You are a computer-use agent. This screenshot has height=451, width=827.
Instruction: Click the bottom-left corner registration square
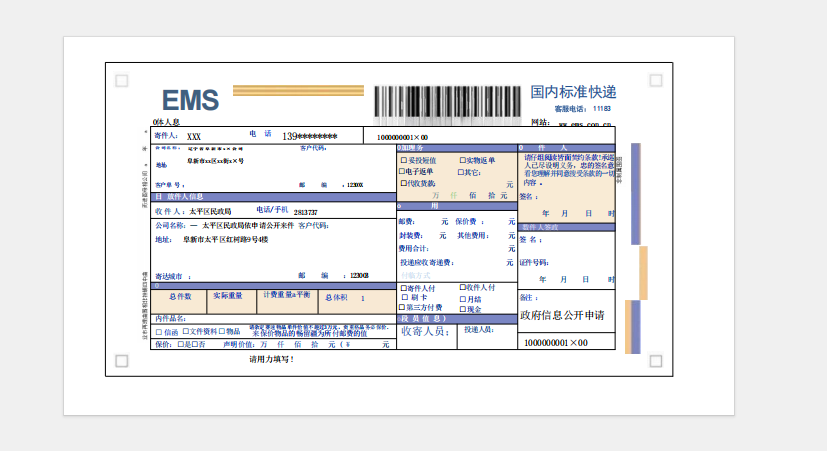122,361
